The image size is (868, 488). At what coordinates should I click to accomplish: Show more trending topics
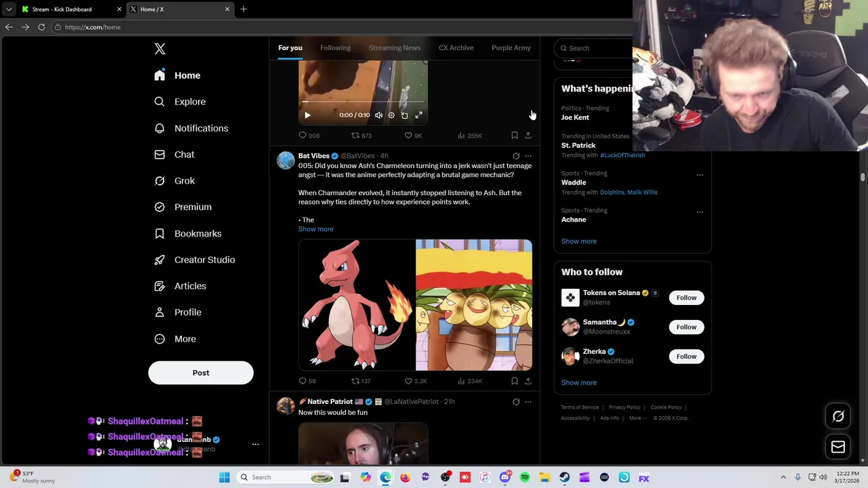click(x=578, y=241)
